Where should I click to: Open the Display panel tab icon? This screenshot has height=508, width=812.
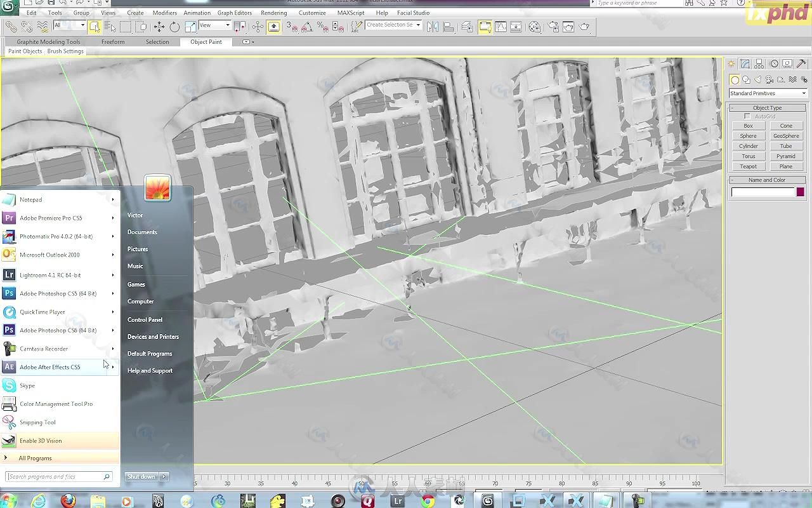(x=788, y=63)
